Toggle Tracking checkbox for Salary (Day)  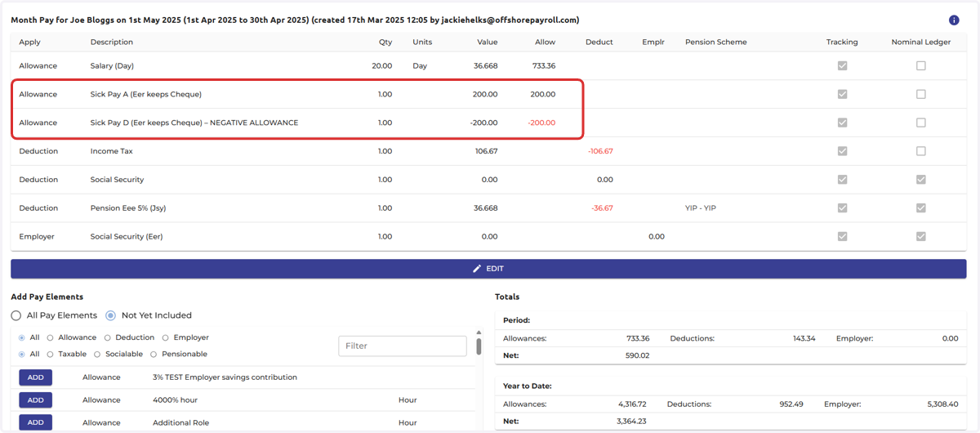tap(842, 66)
